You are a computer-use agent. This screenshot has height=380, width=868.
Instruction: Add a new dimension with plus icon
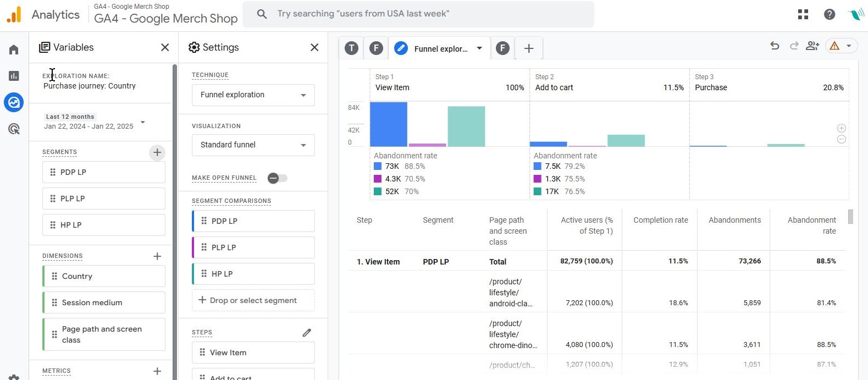[x=157, y=256]
